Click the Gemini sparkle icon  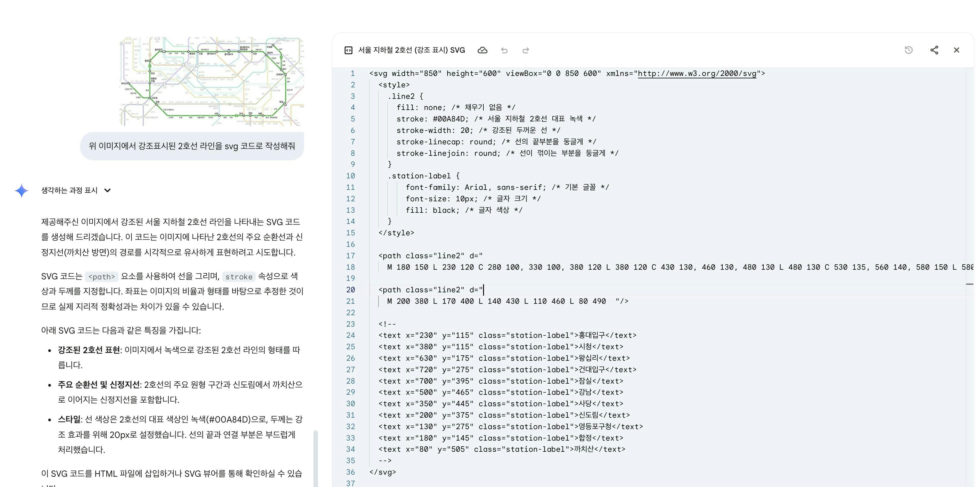22,191
